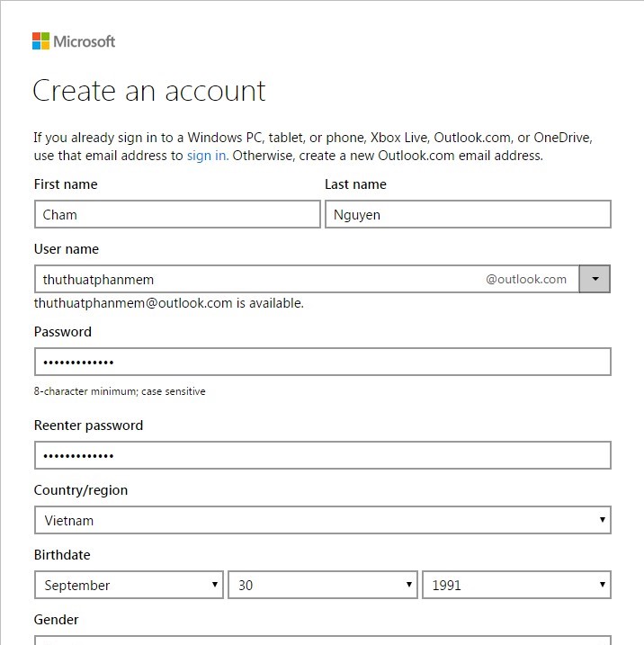Screen dimensions: 644x645
Task: Click the 'thuthuatphanmem@outlook.com is available' message
Action: (x=168, y=303)
